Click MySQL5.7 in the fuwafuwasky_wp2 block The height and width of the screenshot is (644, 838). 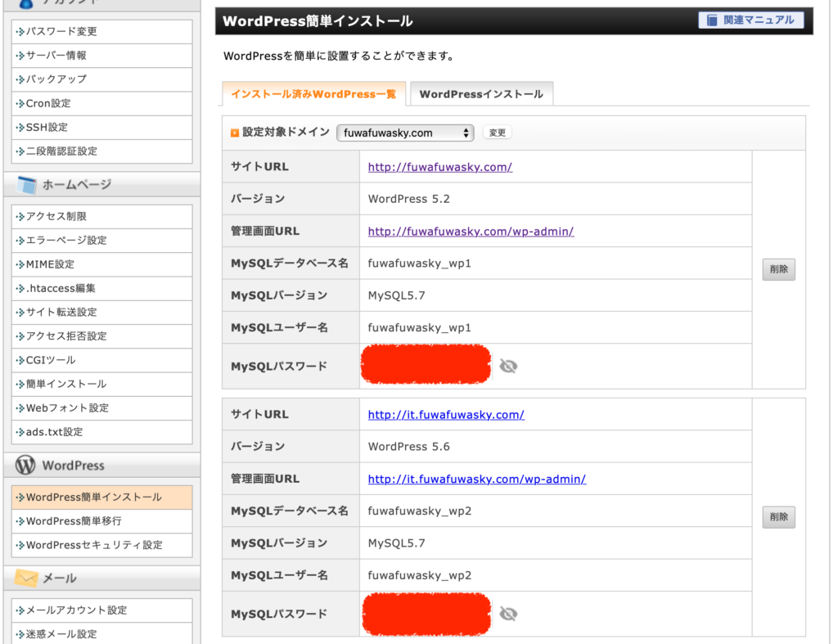pos(397,543)
